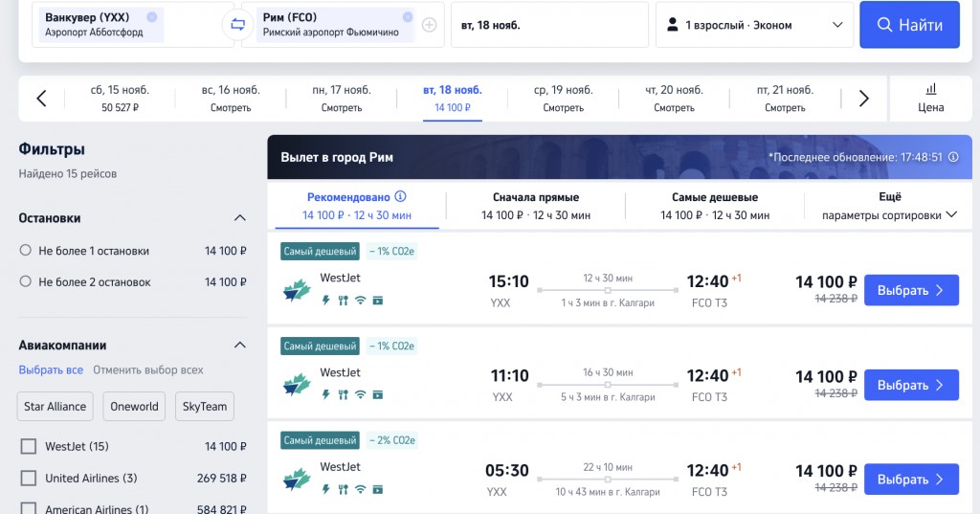Viewport: 980px width, 514px height.
Task: Switch to 'Сначала прямые' sorting tab
Action: click(536, 206)
